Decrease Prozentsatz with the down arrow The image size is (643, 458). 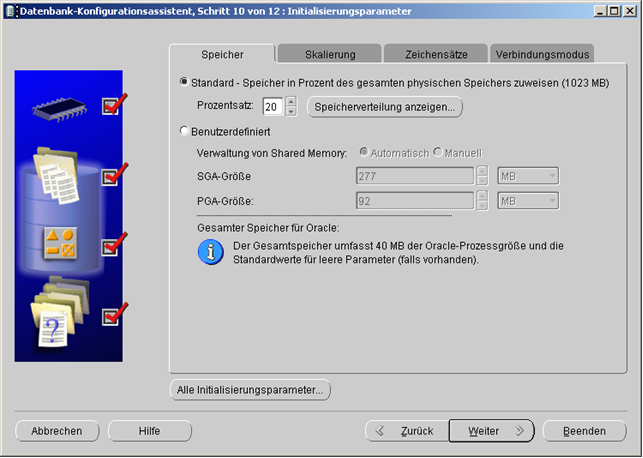pyautogui.click(x=291, y=111)
